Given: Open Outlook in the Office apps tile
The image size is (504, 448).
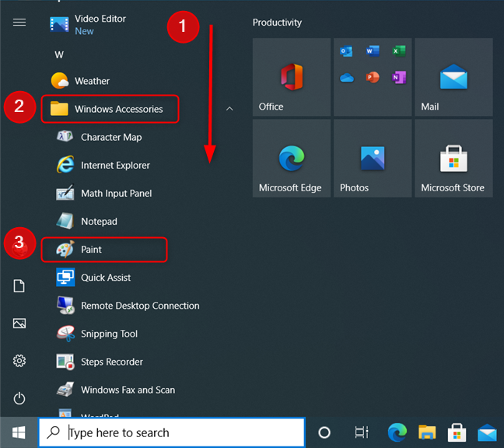Looking at the screenshot, I should pyautogui.click(x=346, y=51).
